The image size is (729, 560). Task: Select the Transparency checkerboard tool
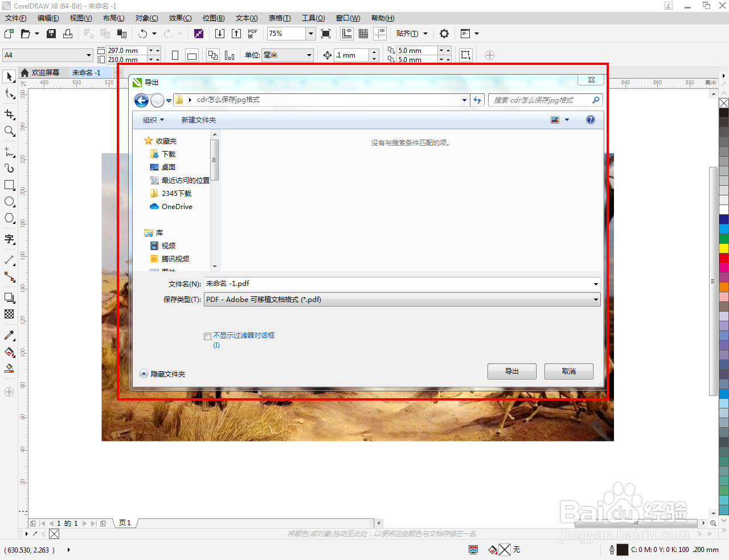(x=9, y=314)
